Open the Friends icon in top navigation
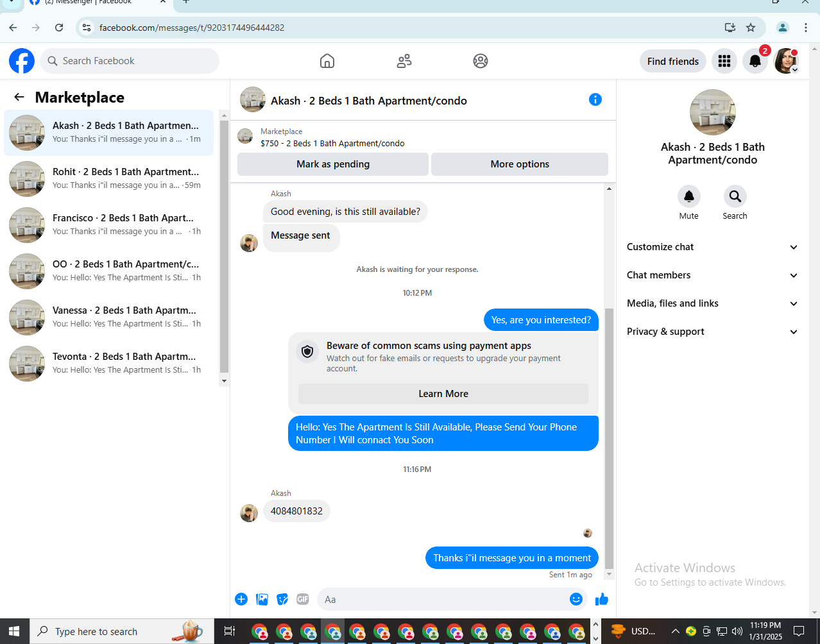This screenshot has width=820, height=644. click(x=404, y=61)
